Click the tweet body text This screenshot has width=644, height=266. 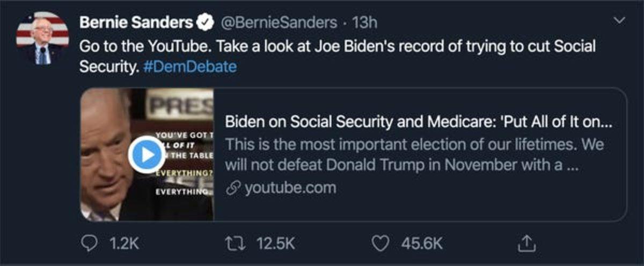(x=338, y=46)
